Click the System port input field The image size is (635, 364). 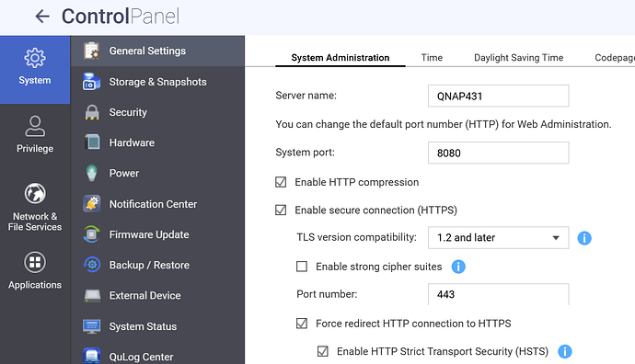[498, 153]
